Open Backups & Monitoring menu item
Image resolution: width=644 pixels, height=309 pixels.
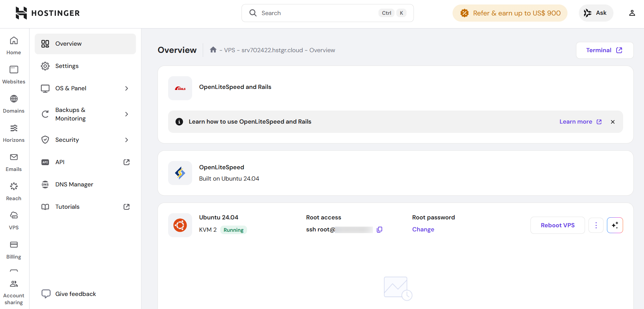click(x=85, y=114)
